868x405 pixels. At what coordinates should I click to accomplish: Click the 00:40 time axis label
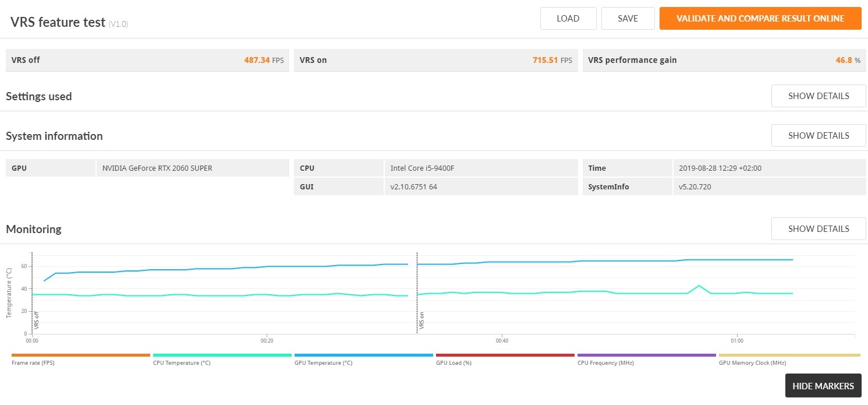[502, 341]
